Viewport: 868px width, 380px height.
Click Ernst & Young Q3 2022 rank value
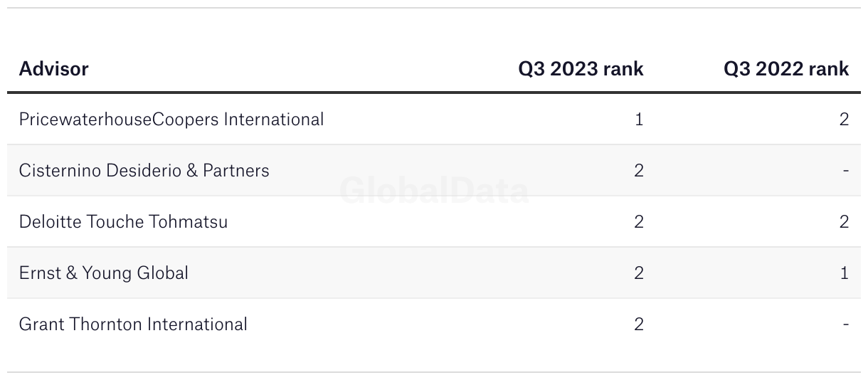point(845,273)
